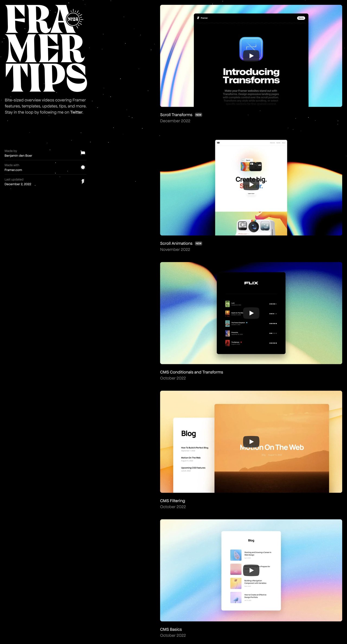This screenshot has width=347, height=644.
Task: Visit Framer.com link
Action: [13, 170]
